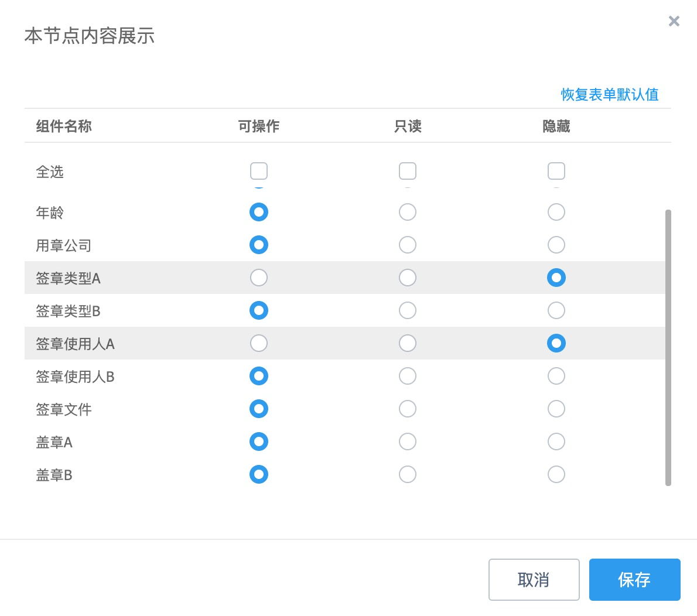Hide the 签章使用人B component

[x=556, y=376]
